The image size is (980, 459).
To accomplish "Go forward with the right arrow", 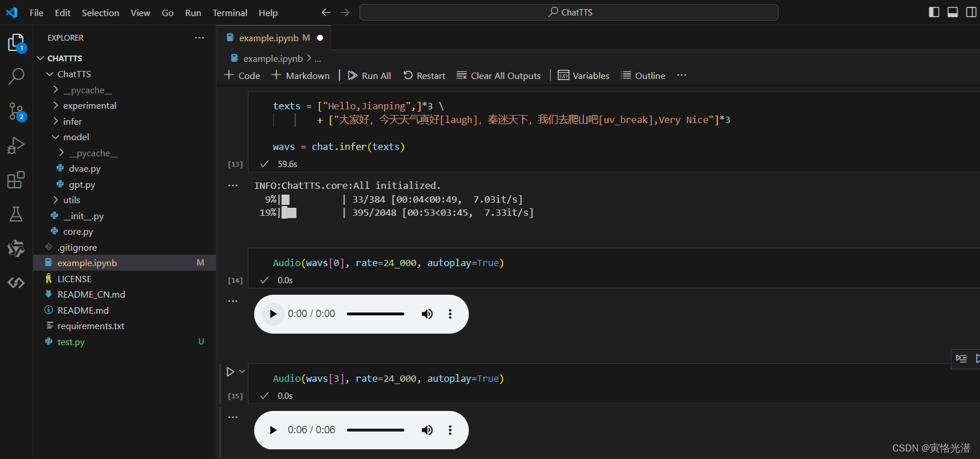I will [345, 12].
